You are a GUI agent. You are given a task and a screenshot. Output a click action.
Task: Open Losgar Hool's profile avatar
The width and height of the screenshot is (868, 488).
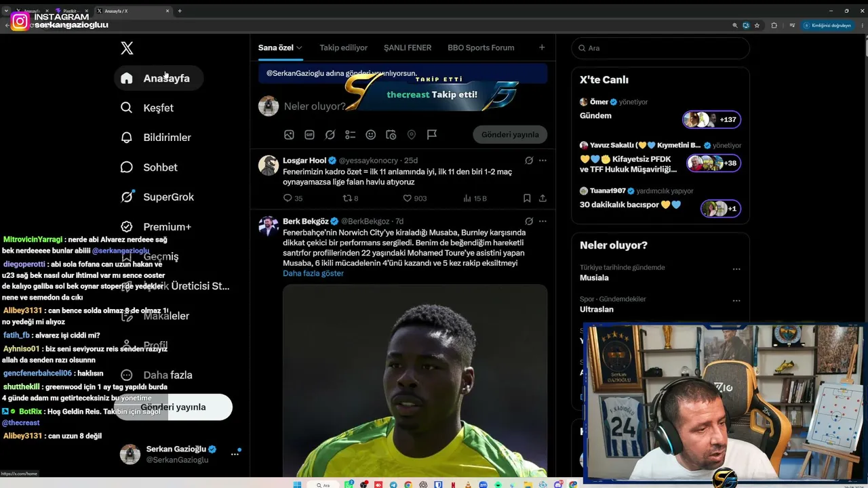click(269, 165)
